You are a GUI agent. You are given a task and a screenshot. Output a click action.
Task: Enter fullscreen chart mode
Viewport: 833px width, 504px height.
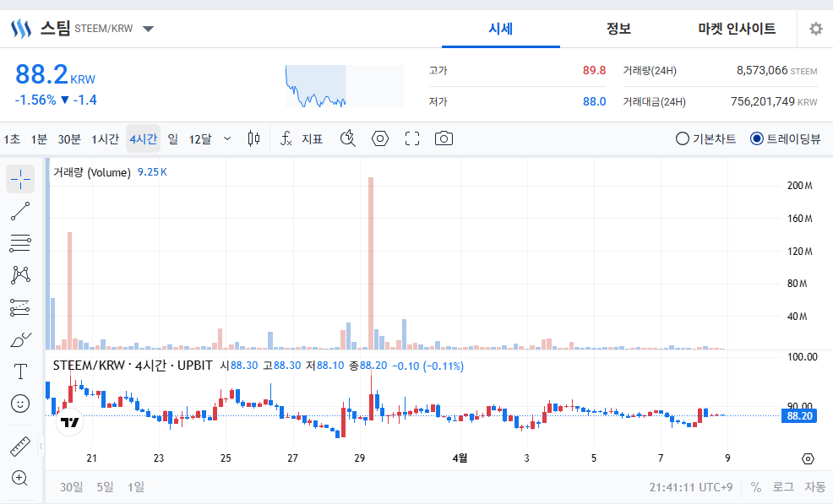pyautogui.click(x=412, y=138)
